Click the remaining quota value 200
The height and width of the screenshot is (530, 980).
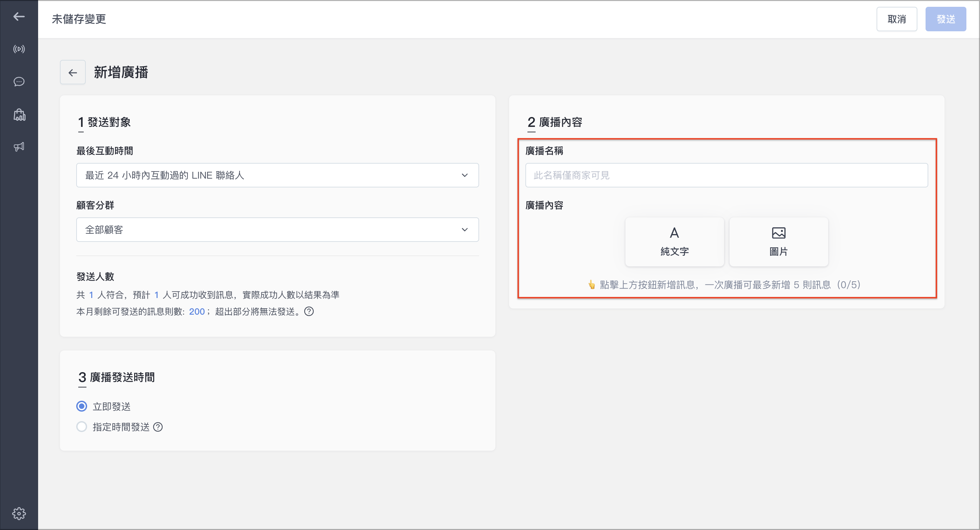click(x=197, y=311)
